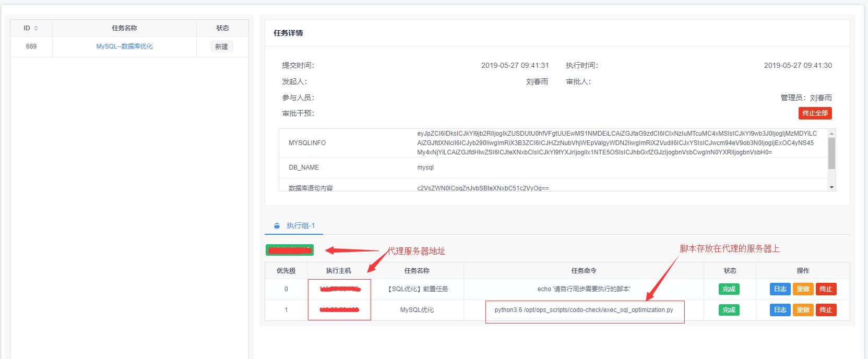
Task: Click the 执行主机 column header
Action: click(339, 271)
